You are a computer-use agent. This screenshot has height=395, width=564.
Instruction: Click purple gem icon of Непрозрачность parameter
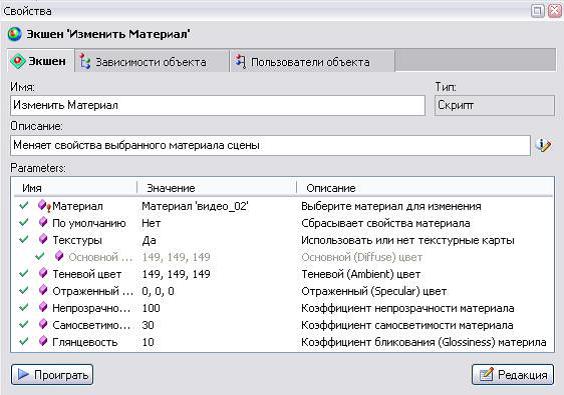pos(43,308)
